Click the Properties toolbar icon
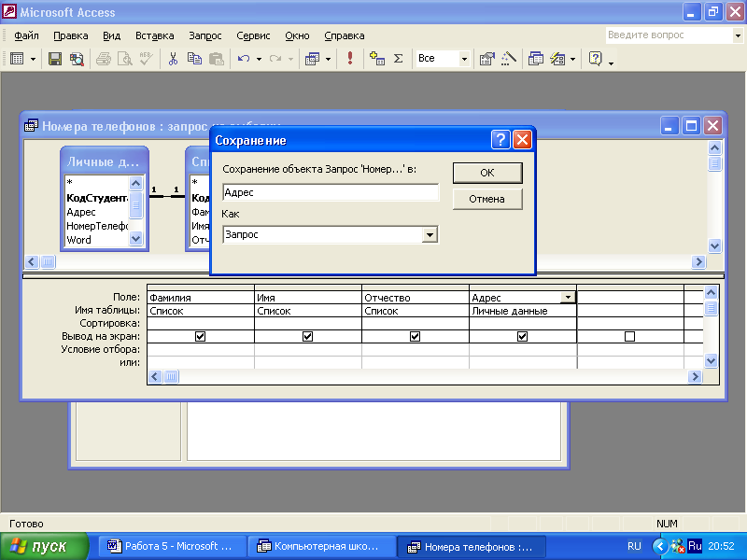Screen dimensions: 747x560 click(x=486, y=59)
